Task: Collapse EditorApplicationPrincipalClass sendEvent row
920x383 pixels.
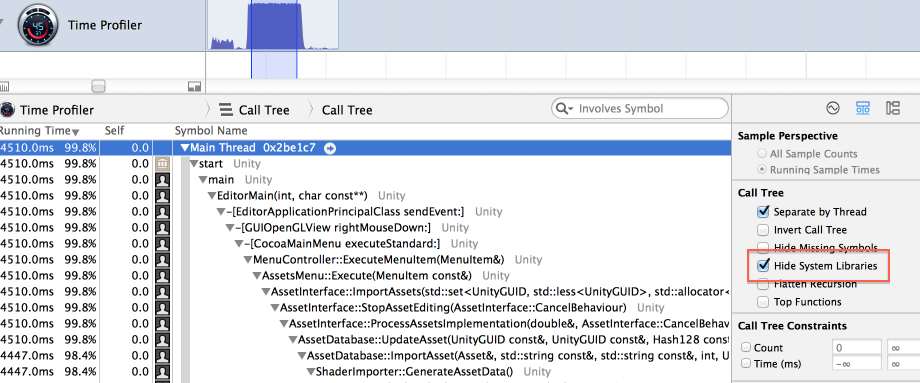Action: 221,212
